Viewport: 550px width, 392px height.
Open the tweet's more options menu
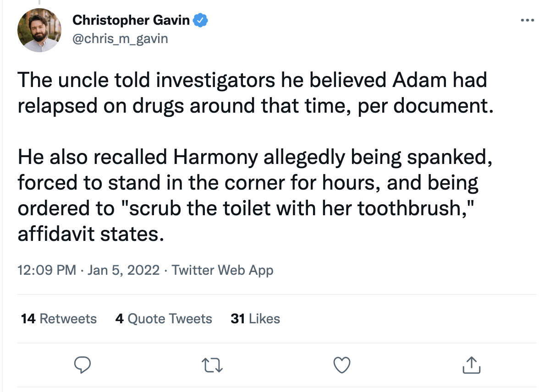click(528, 21)
